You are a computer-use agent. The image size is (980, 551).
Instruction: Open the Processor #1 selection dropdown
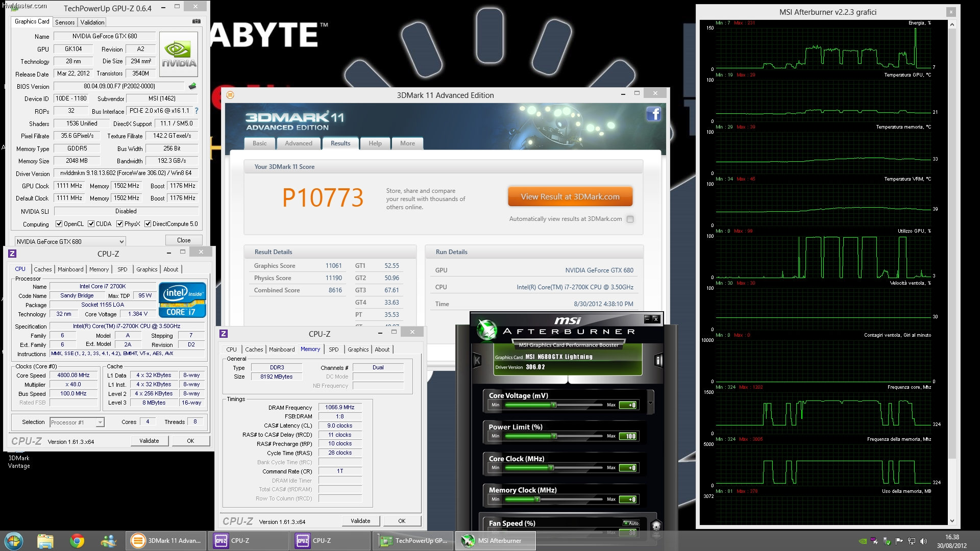77,422
